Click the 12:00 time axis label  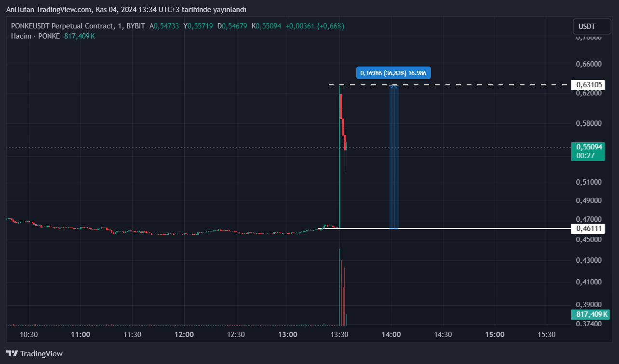click(184, 334)
